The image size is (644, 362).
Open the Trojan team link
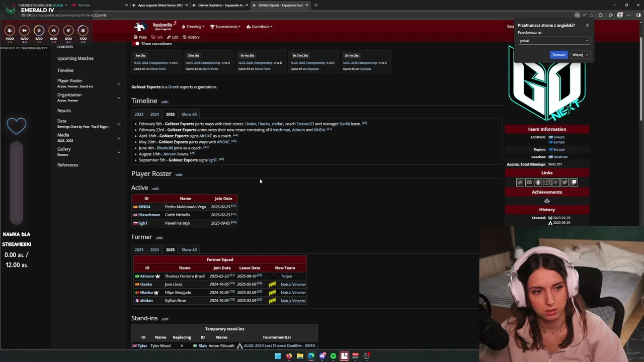coord(286,276)
